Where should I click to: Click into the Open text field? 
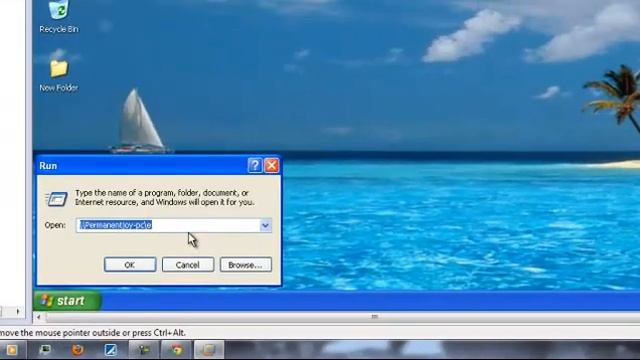pyautogui.click(x=168, y=225)
